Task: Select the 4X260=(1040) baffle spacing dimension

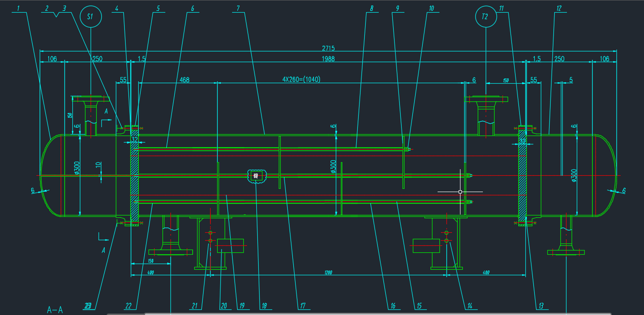Action: [301, 79]
